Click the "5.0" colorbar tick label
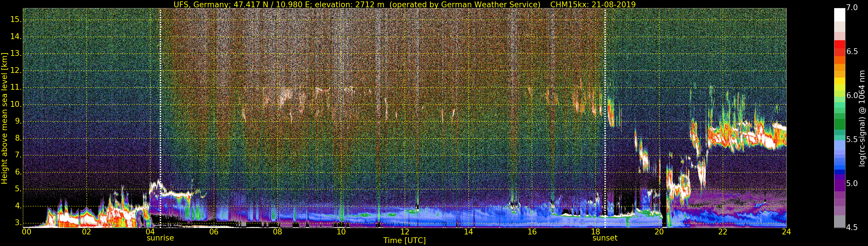The image size is (868, 246). 852,184
